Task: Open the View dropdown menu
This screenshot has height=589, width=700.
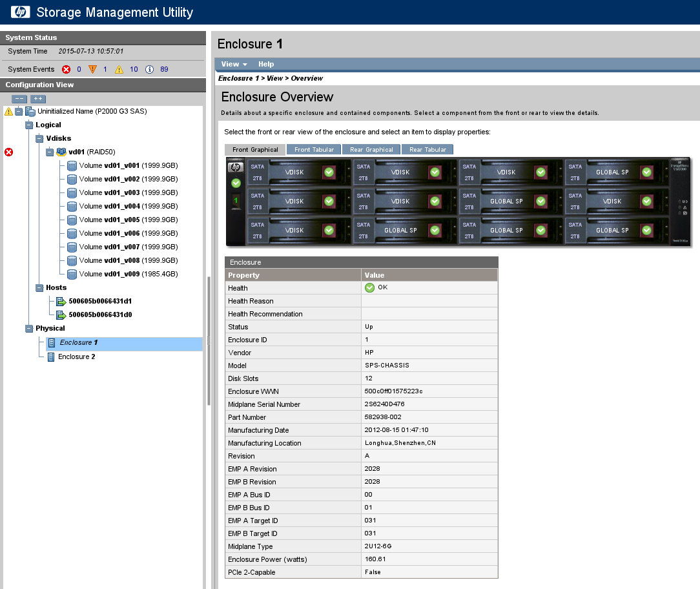Action: tap(234, 65)
